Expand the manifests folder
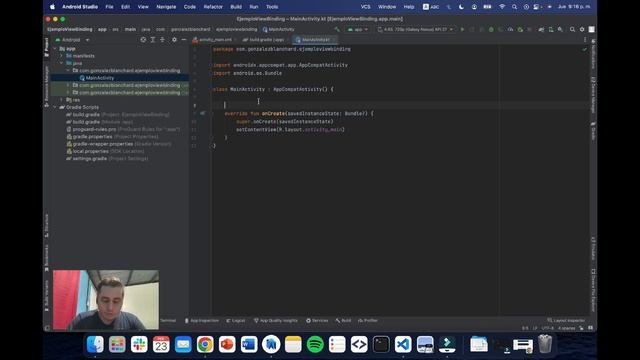Viewport: 640px width, 360px height. (62, 56)
